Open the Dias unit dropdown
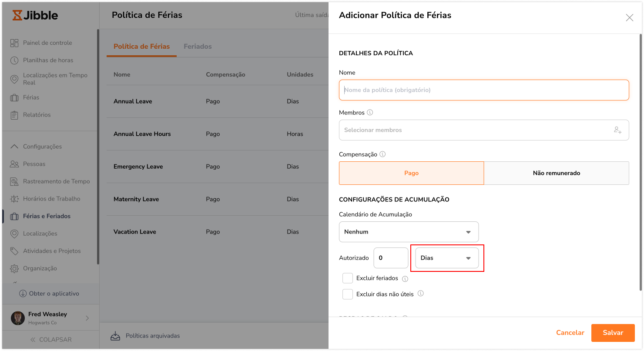Viewport: 644px width, 351px height. pos(447,258)
